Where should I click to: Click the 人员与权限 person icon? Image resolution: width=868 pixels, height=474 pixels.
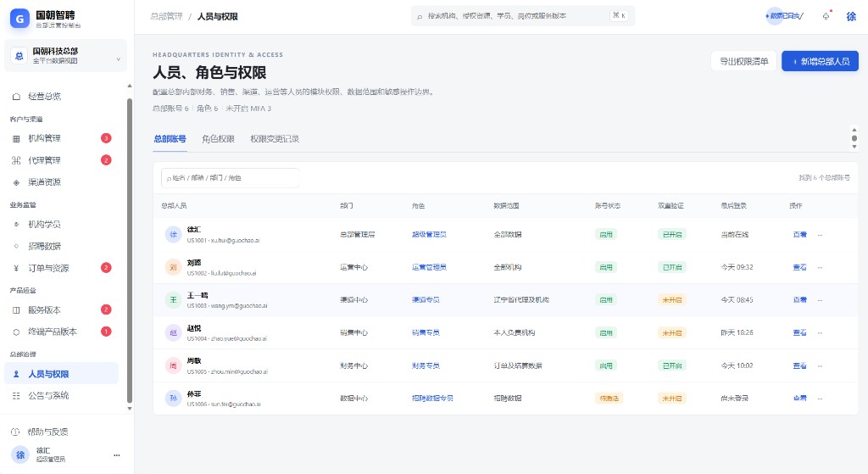pos(17,374)
